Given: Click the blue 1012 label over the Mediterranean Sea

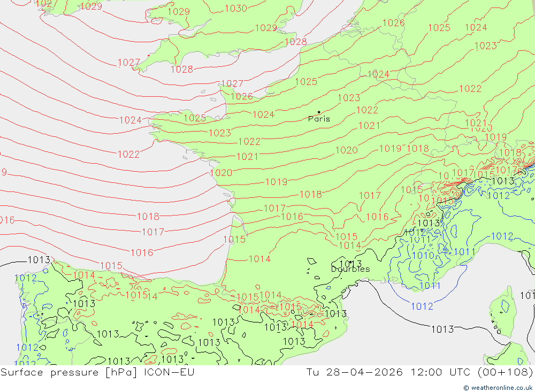Looking at the screenshot, I should (422, 306).
